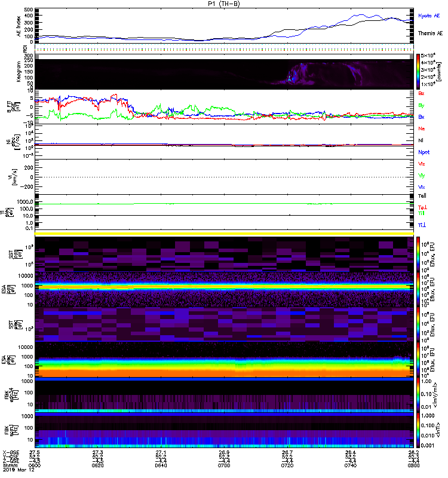Click the Vi km/s axis label

click(13, 177)
